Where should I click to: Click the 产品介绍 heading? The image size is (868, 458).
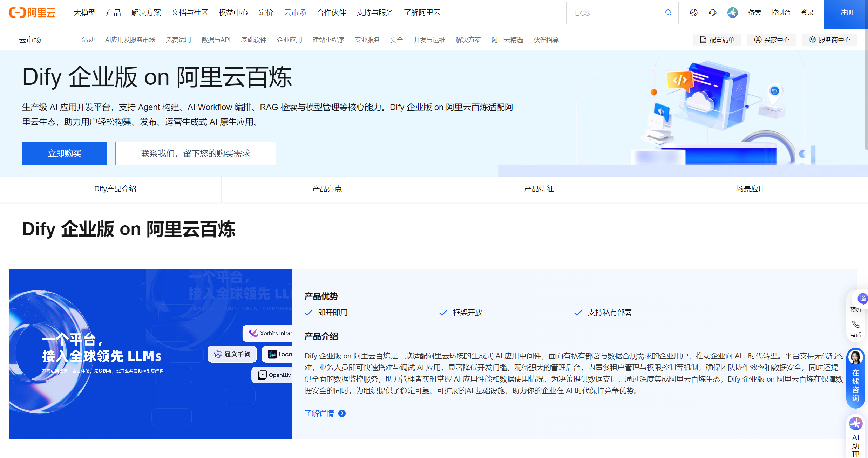(x=321, y=336)
